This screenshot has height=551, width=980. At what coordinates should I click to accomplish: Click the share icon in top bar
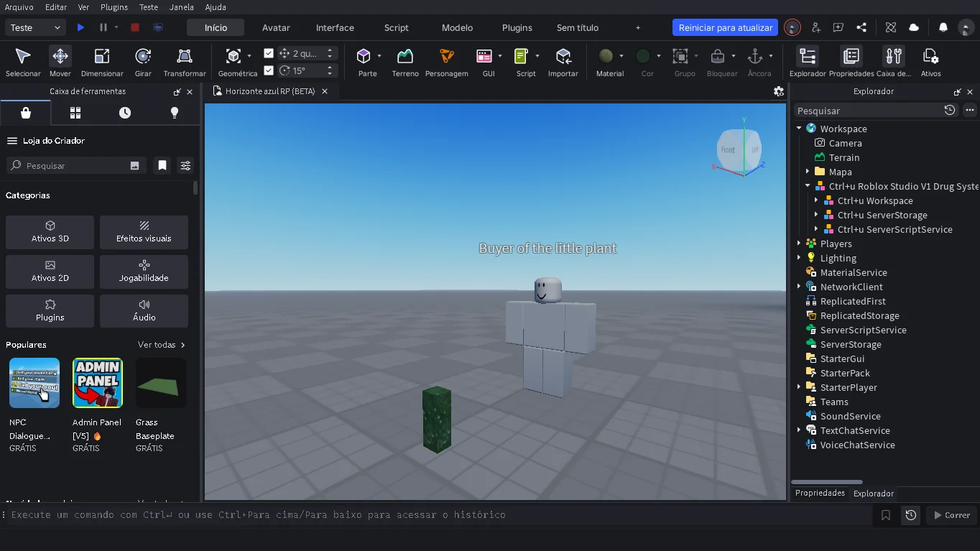[861, 27]
